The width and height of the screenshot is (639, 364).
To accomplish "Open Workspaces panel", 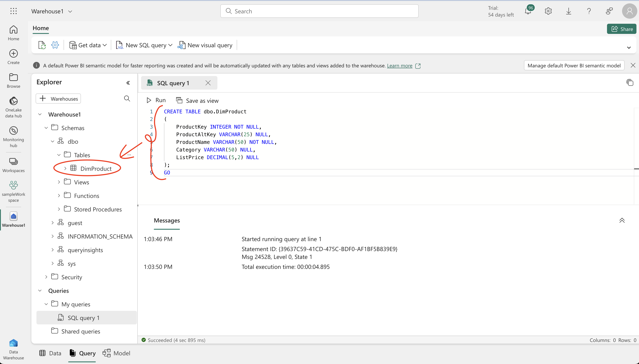I will (14, 165).
